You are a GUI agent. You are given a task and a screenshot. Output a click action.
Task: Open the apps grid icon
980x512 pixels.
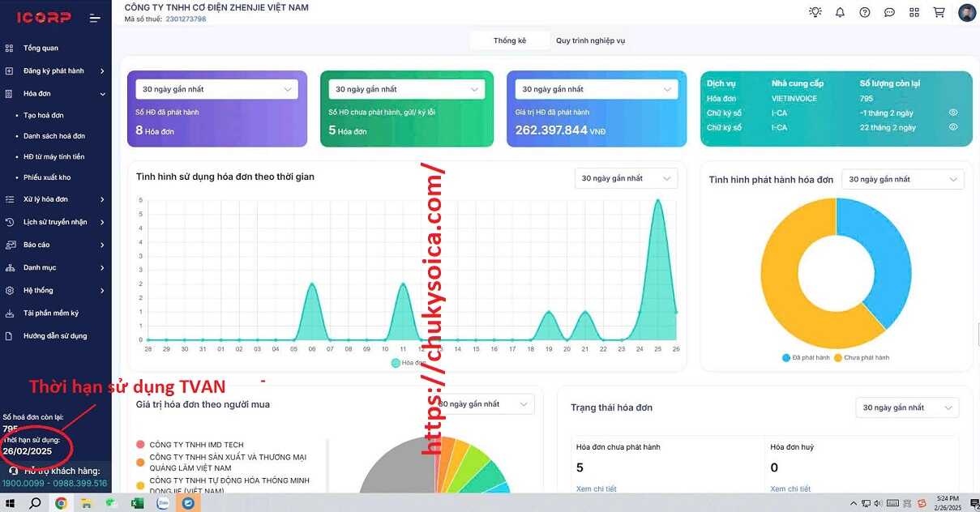coord(914,12)
